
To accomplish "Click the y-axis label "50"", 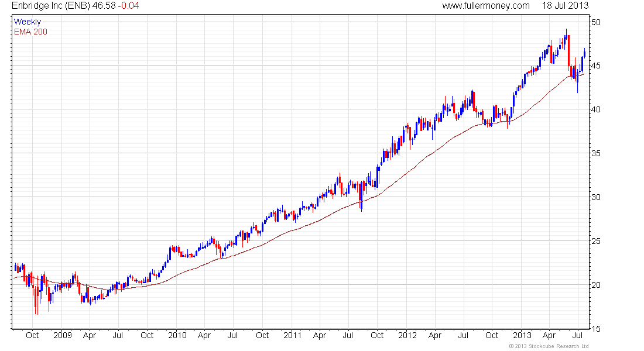I will (x=595, y=22).
